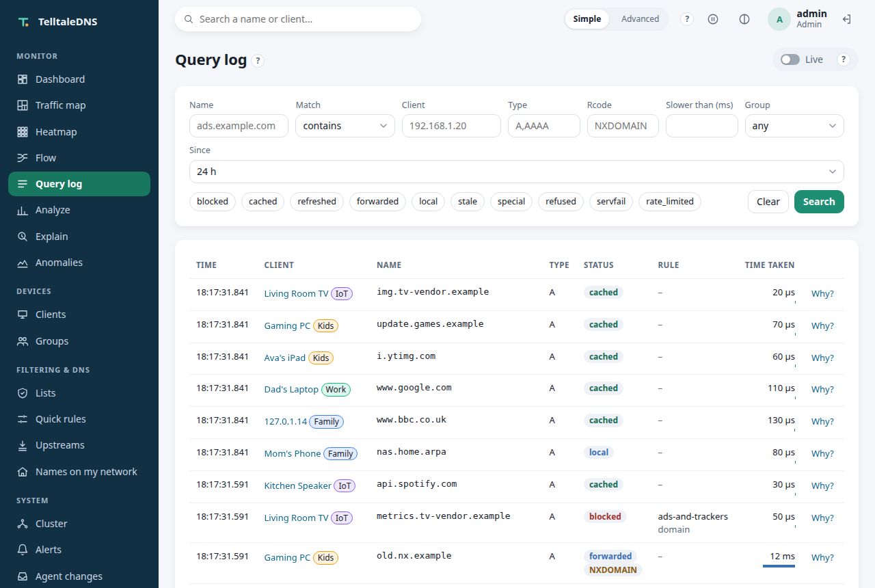Open Names on my network
The width and height of the screenshot is (875, 588).
[x=79, y=472]
